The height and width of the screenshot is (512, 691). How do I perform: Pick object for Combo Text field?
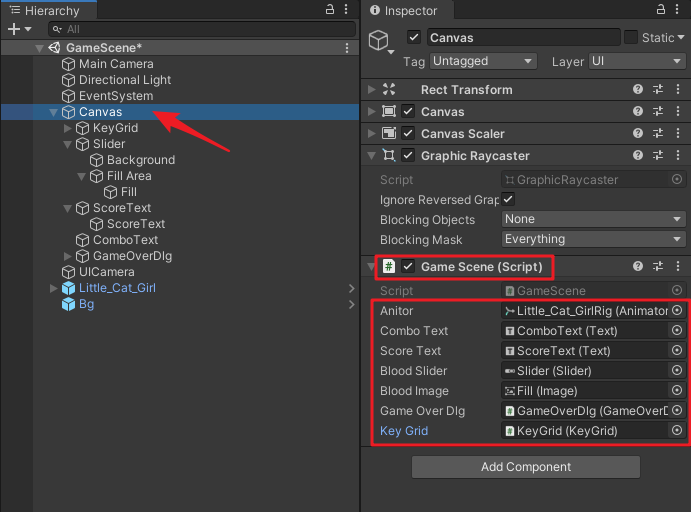tap(677, 330)
